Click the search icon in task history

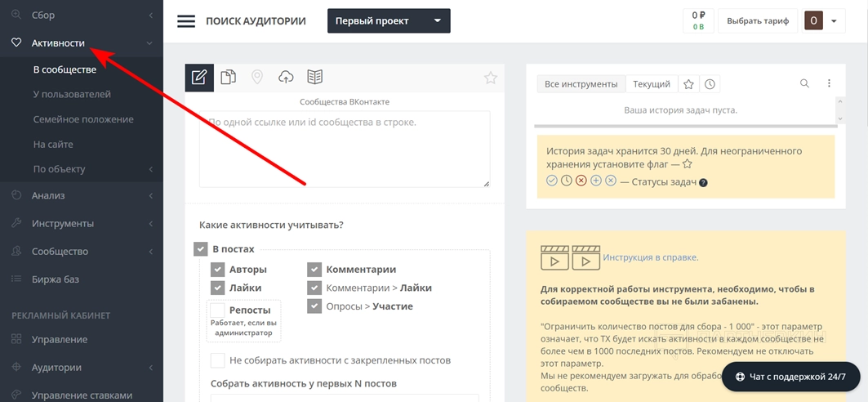804,83
